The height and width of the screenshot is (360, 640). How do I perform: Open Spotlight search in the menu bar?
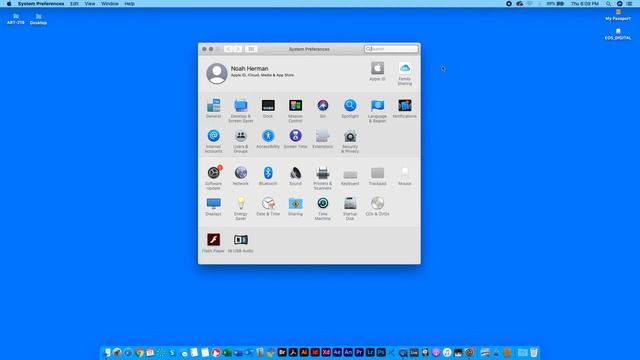609,4
